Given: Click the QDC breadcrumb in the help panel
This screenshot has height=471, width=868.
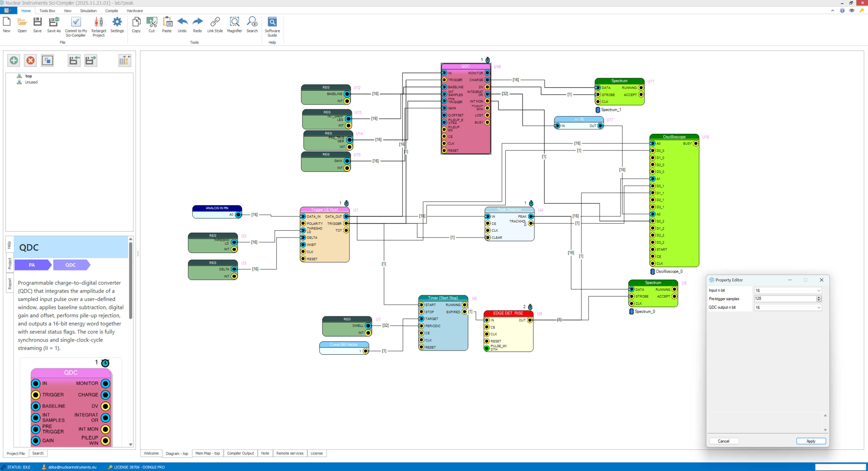Looking at the screenshot, I should point(71,265).
